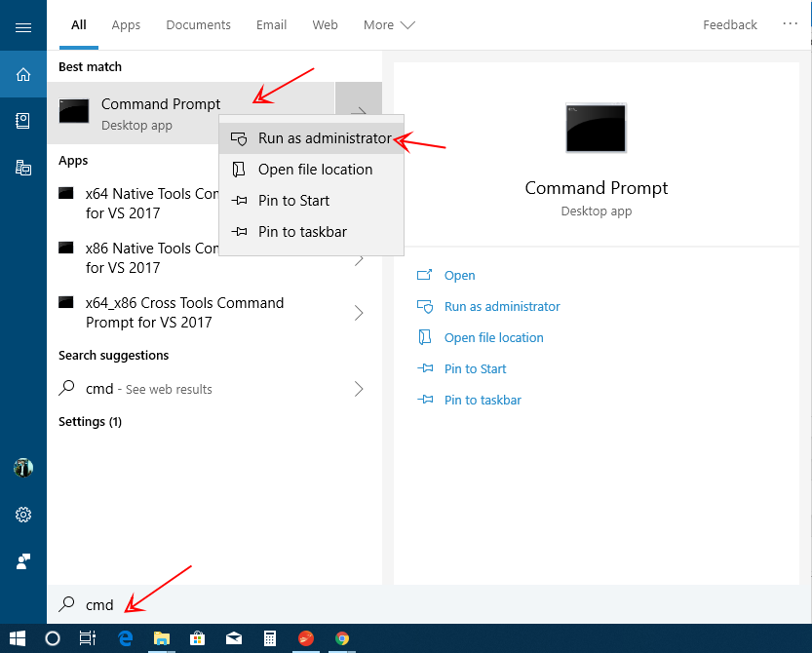The height and width of the screenshot is (653, 812).
Task: Switch to the Documents tab
Action: click(x=198, y=25)
